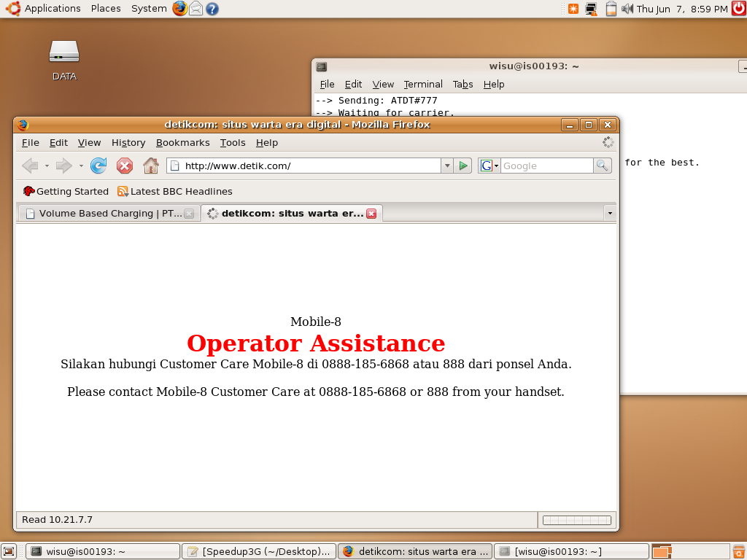This screenshot has width=747, height=560.
Task: Open the Terminal window's View menu
Action: pyautogui.click(x=383, y=85)
